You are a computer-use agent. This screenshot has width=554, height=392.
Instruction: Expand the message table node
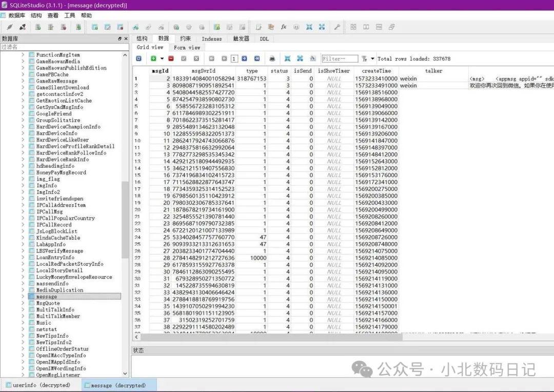click(23, 297)
